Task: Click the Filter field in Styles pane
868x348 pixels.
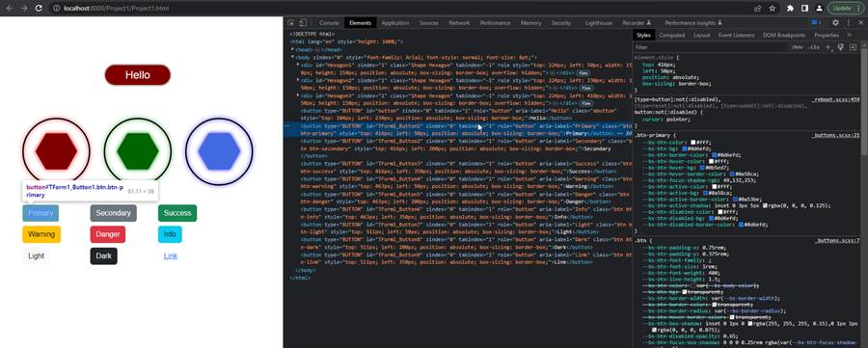Action: (712, 47)
